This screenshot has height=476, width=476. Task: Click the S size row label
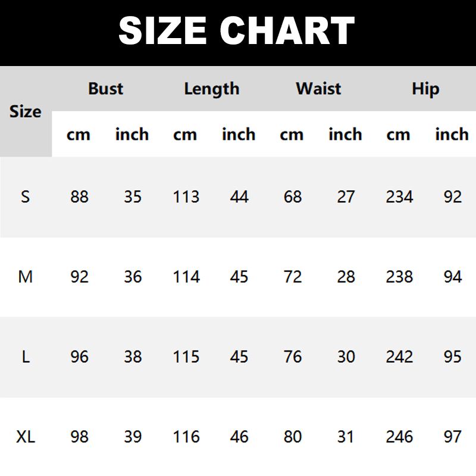[x=25, y=197]
